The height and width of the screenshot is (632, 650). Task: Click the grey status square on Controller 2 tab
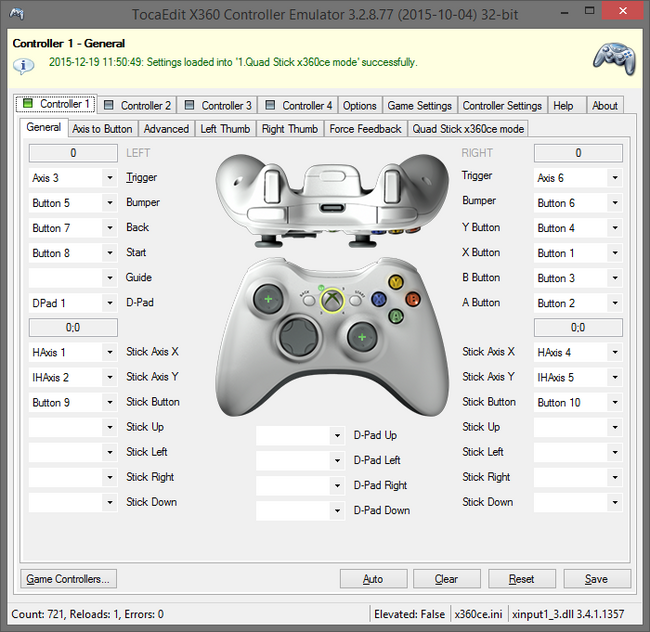pos(108,105)
